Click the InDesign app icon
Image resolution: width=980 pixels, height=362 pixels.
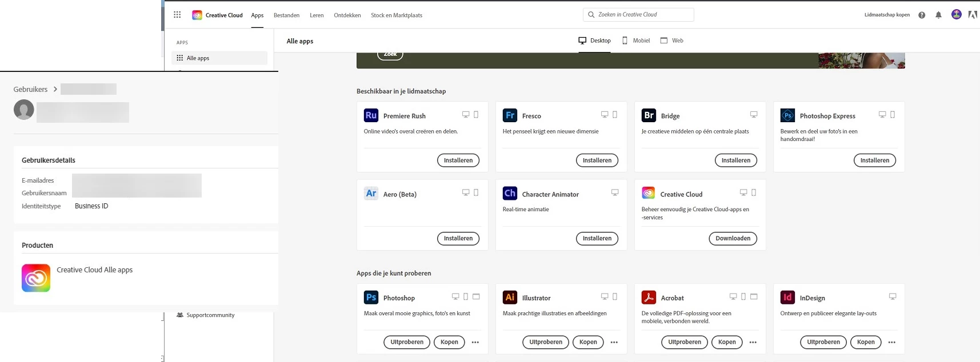click(787, 297)
